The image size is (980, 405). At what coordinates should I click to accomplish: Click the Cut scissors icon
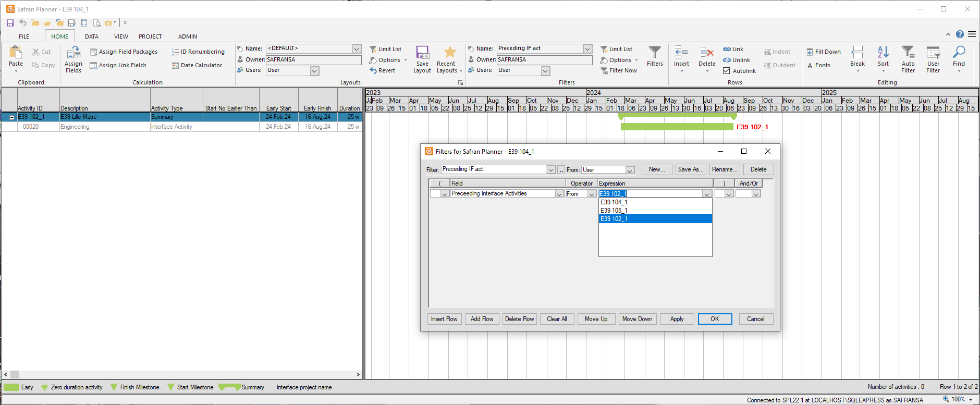pyautogui.click(x=36, y=52)
